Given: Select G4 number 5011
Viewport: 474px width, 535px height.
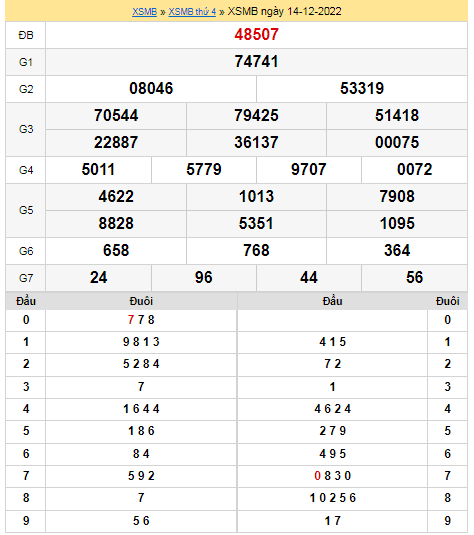Looking at the screenshot, I should [x=98, y=170].
